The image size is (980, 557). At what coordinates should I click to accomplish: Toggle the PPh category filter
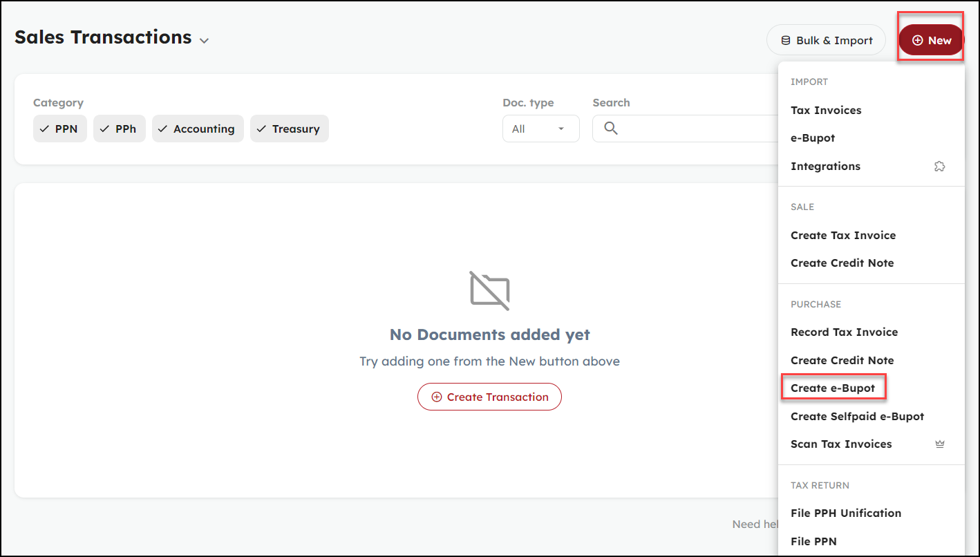120,129
